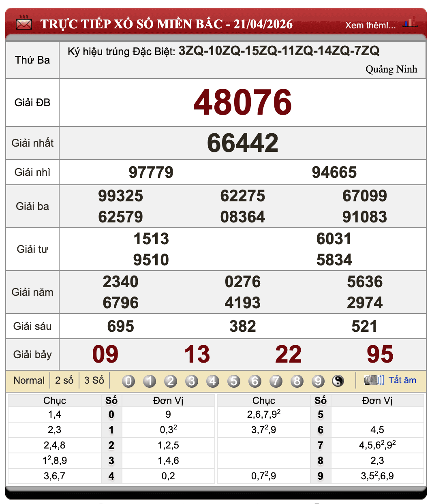
Task: Choose the number 7 ball filter
Action: (x=276, y=381)
